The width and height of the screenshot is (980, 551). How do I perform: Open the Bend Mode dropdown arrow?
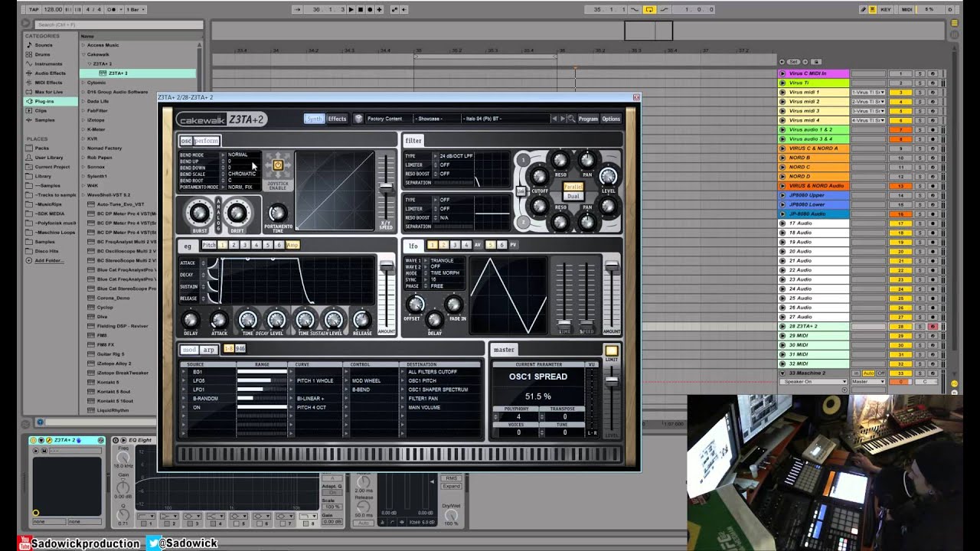point(224,155)
